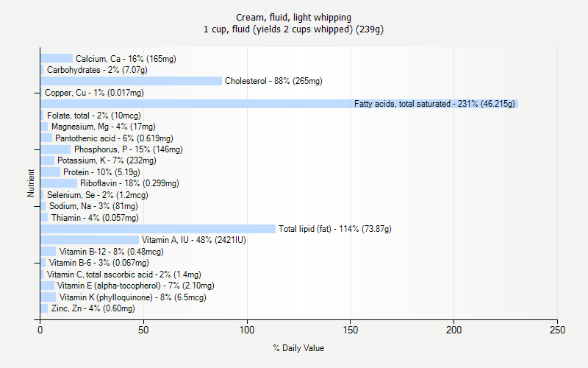
Task: Click the Cholesterol bar in the chart
Action: [x=132, y=81]
